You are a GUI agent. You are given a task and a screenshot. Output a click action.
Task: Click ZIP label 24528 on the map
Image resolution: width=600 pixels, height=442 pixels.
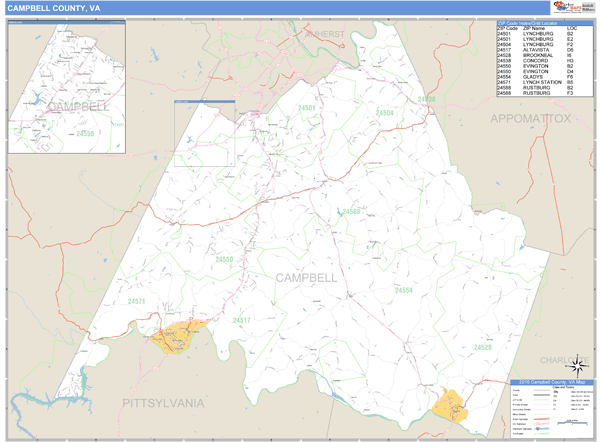(x=483, y=347)
